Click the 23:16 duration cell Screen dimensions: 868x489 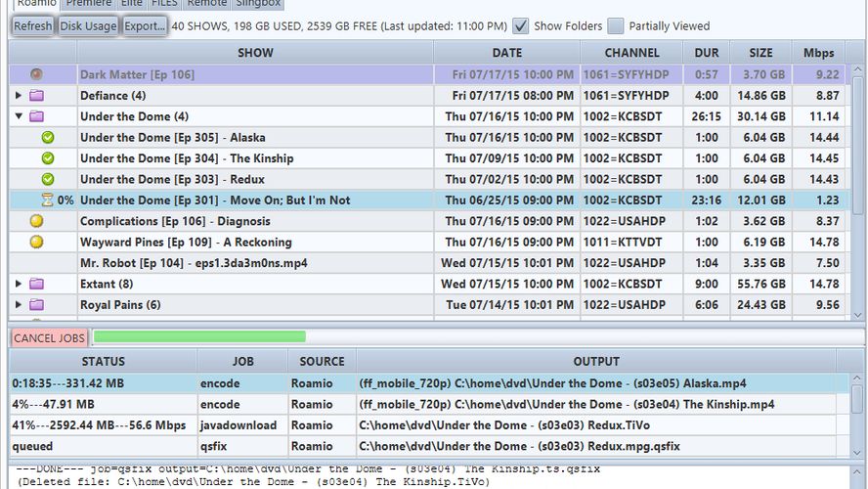click(x=707, y=200)
